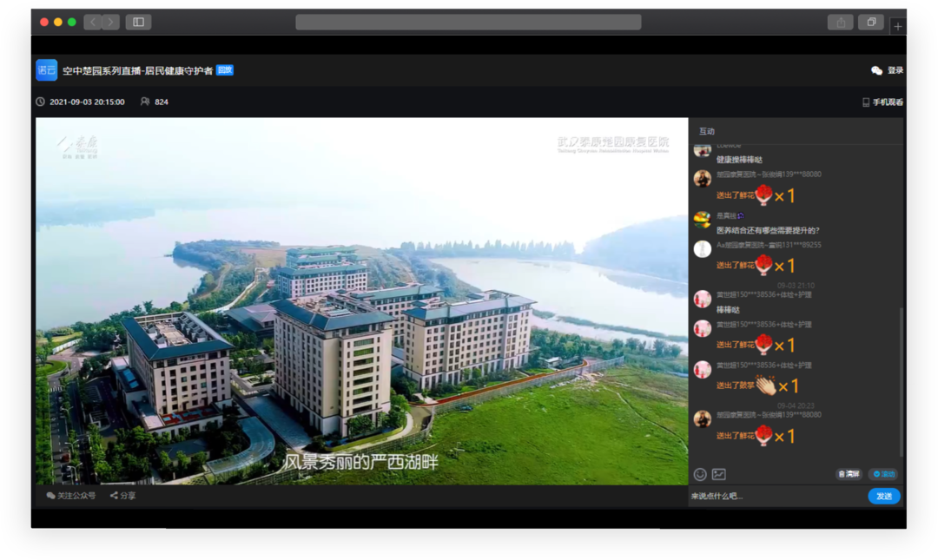Image resolution: width=938 pixels, height=560 pixels.
Task: Click 手机观看 to watch on mobile
Action: [x=882, y=102]
